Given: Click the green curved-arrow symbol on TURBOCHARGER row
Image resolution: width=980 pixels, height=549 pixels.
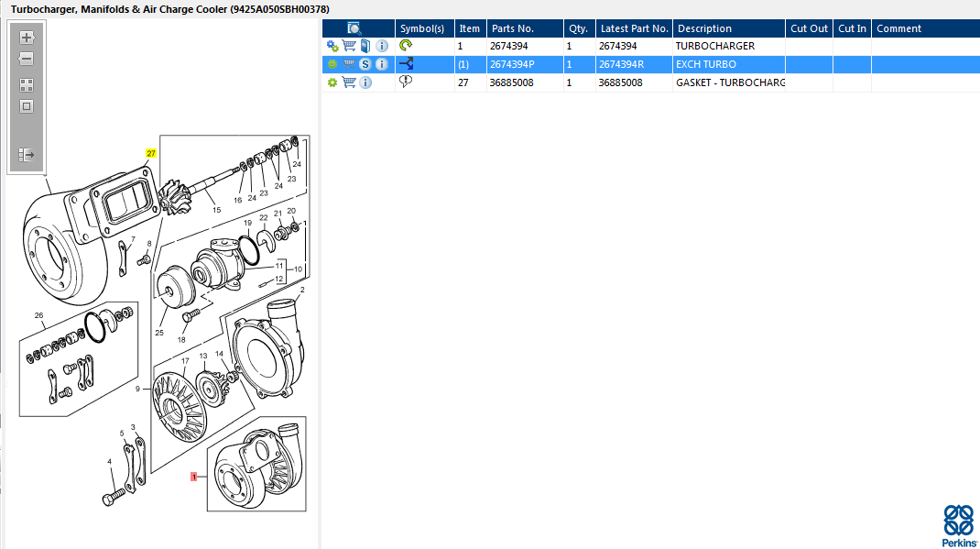Looking at the screenshot, I should (407, 45).
